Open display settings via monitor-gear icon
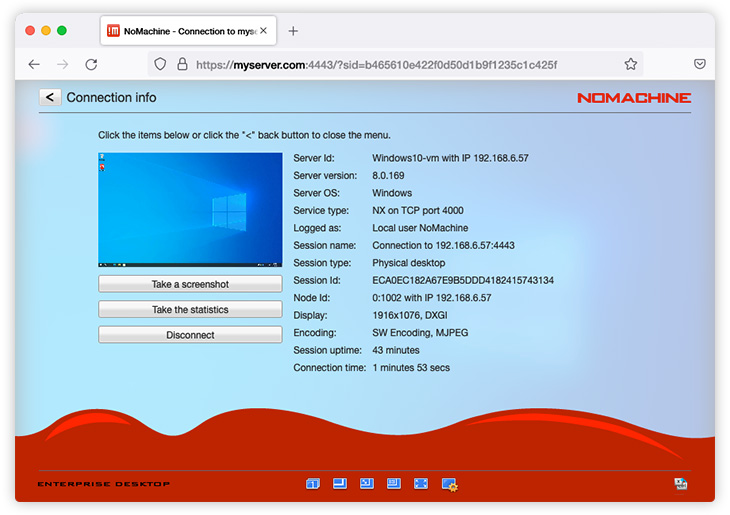The width and height of the screenshot is (730, 515). [x=449, y=485]
